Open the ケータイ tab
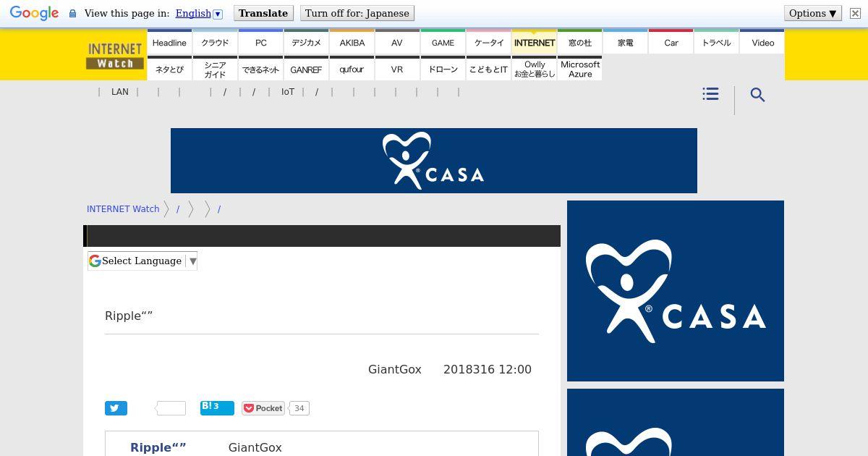The image size is (868, 456). point(488,42)
